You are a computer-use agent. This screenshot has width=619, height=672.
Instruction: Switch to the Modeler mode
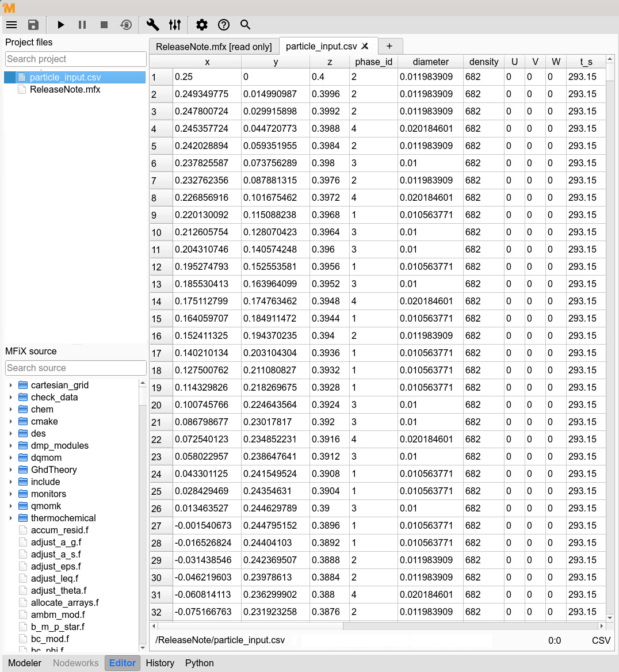click(x=25, y=663)
